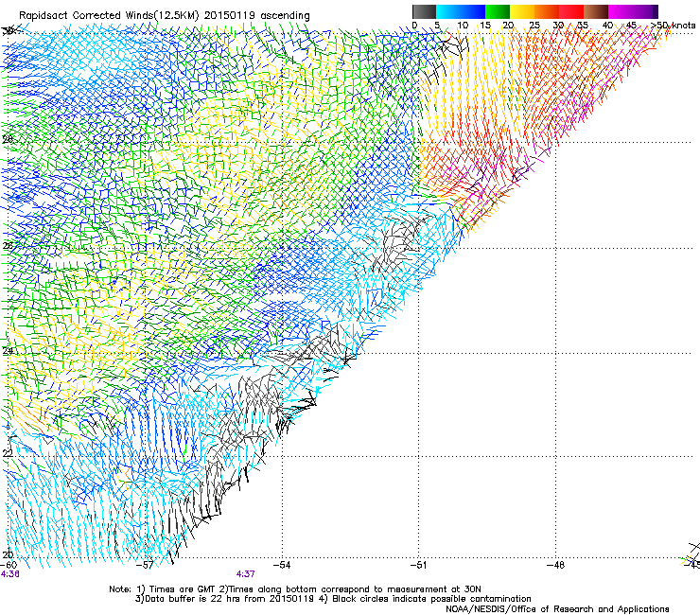
Task: Click the cyan-blue 5-15 knots legend band
Action: coord(461,11)
